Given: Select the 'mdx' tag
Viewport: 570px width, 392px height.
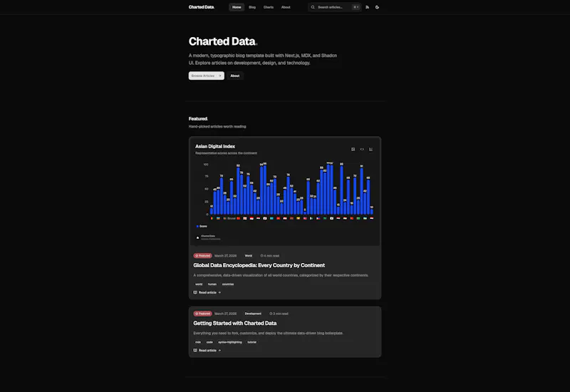Looking at the screenshot, I should (198, 342).
